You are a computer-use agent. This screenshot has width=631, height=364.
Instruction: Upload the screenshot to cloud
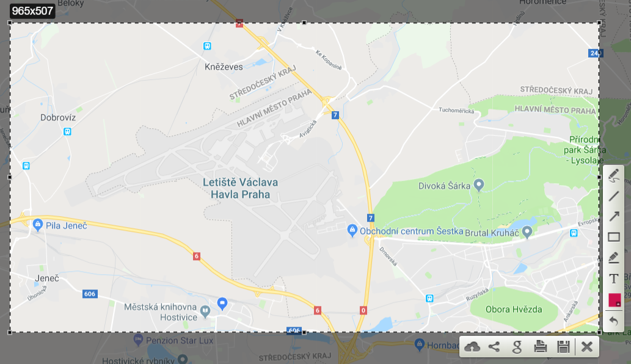(472, 347)
